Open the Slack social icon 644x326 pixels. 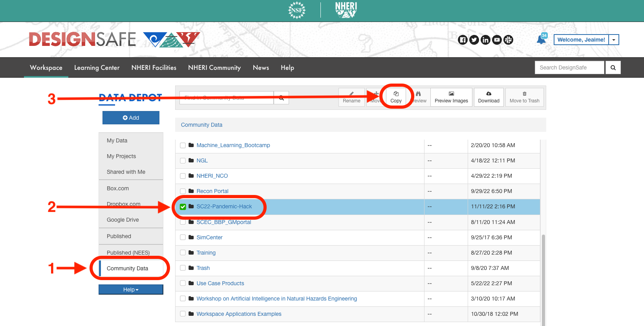point(508,40)
